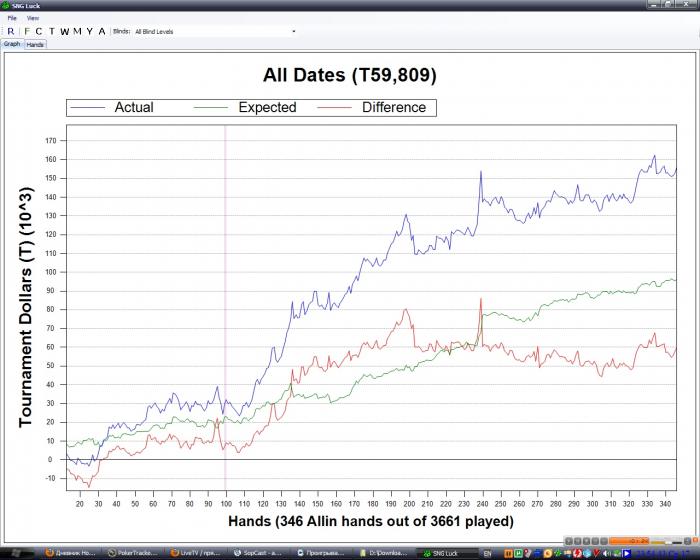Switch to the Graph tab
The image size is (700, 560).
(12, 44)
